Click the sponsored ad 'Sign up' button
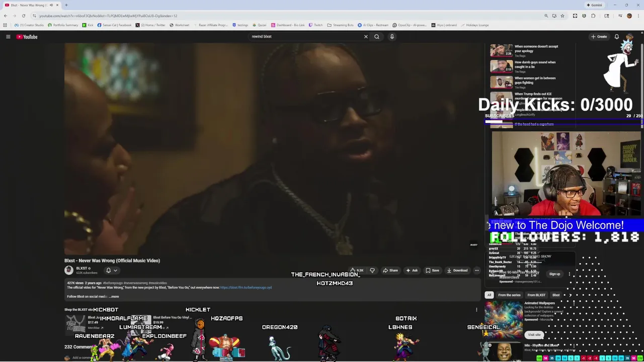 554,274
